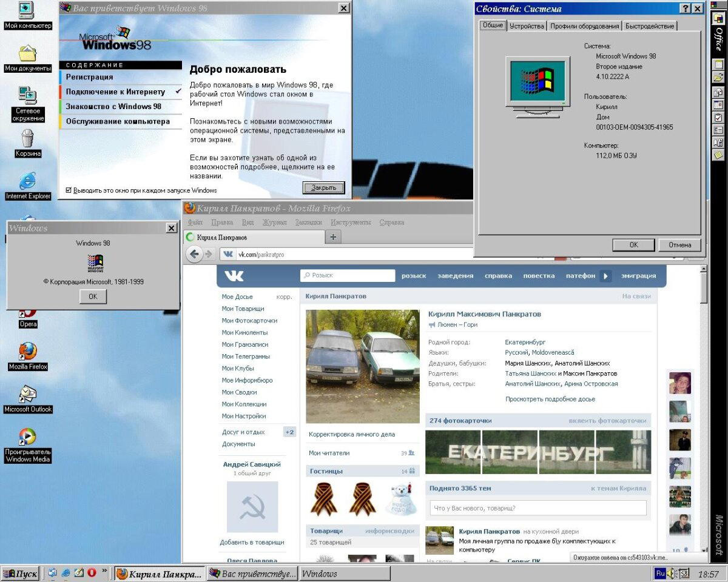Switch to the Быстродействие tab
The height and width of the screenshot is (582, 728).
[650, 26]
